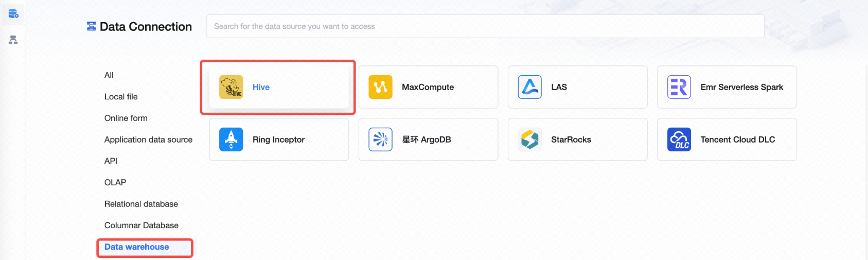Select Relational database category
This screenshot has height=260, width=868.
[141, 204]
